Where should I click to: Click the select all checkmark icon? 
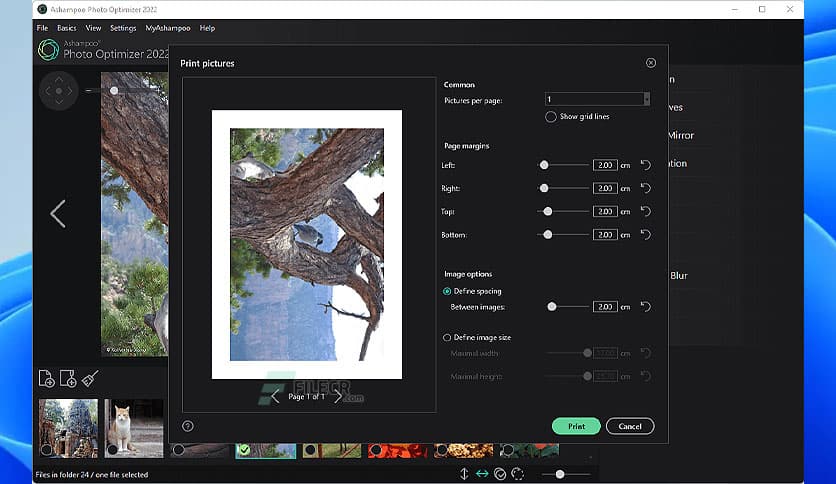500,473
